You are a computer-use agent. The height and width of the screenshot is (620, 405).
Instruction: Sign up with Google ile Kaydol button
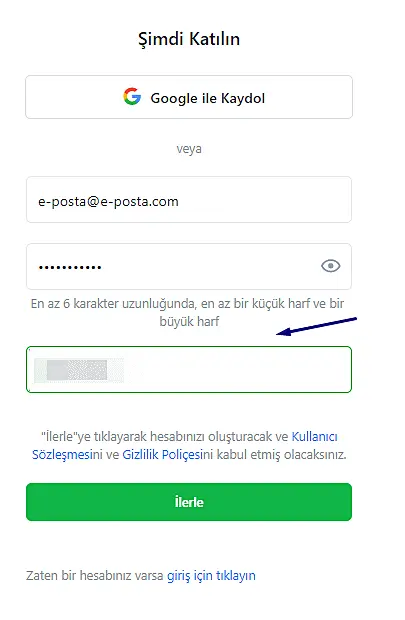click(x=189, y=97)
